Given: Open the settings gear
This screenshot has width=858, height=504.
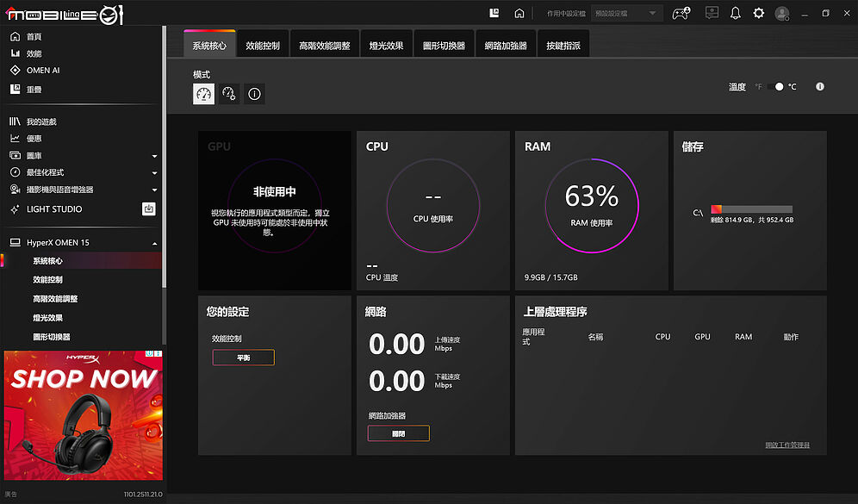Looking at the screenshot, I should tap(758, 13).
